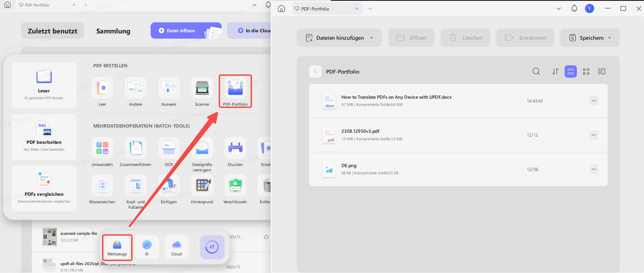The height and width of the screenshot is (273, 644).
Task: Open more options for 2308.12950v3.pdf
Action: [x=594, y=135]
